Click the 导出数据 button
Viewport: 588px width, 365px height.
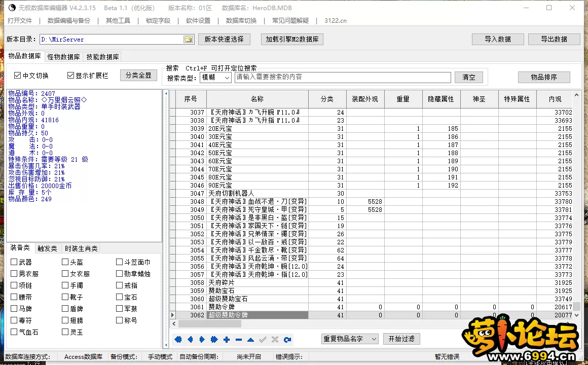(554, 39)
